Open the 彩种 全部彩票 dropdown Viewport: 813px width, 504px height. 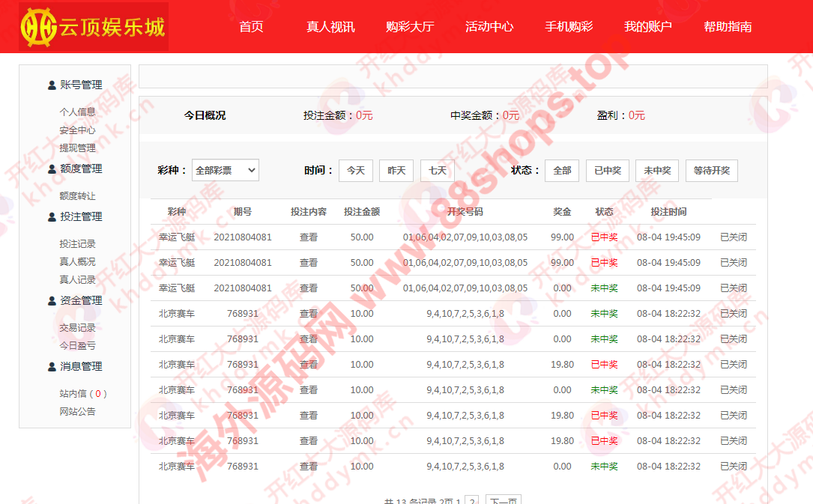(225, 170)
